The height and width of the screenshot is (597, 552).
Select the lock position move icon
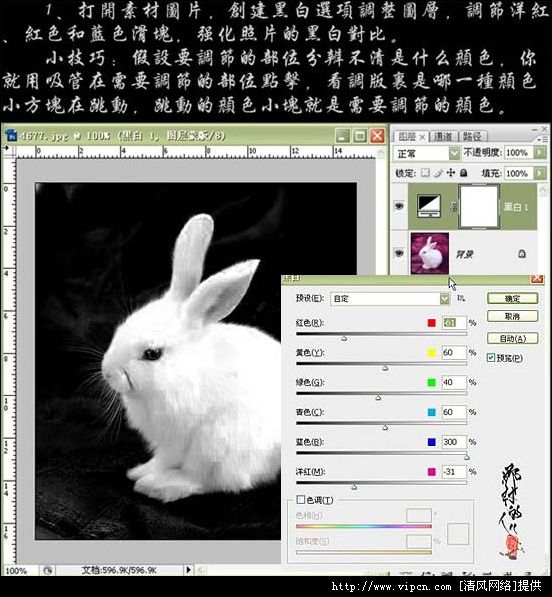[451, 173]
